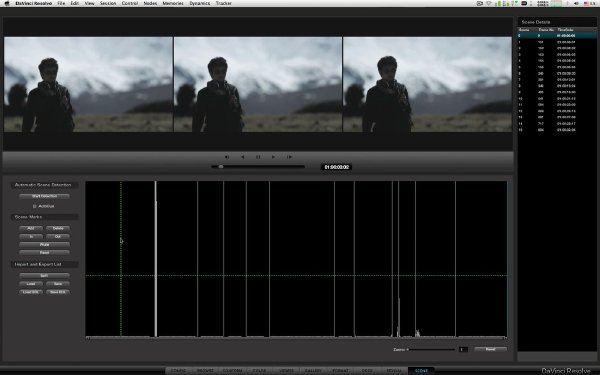This screenshot has width=600, height=375.
Task: Jump to previous scene cut button
Action: click(227, 157)
